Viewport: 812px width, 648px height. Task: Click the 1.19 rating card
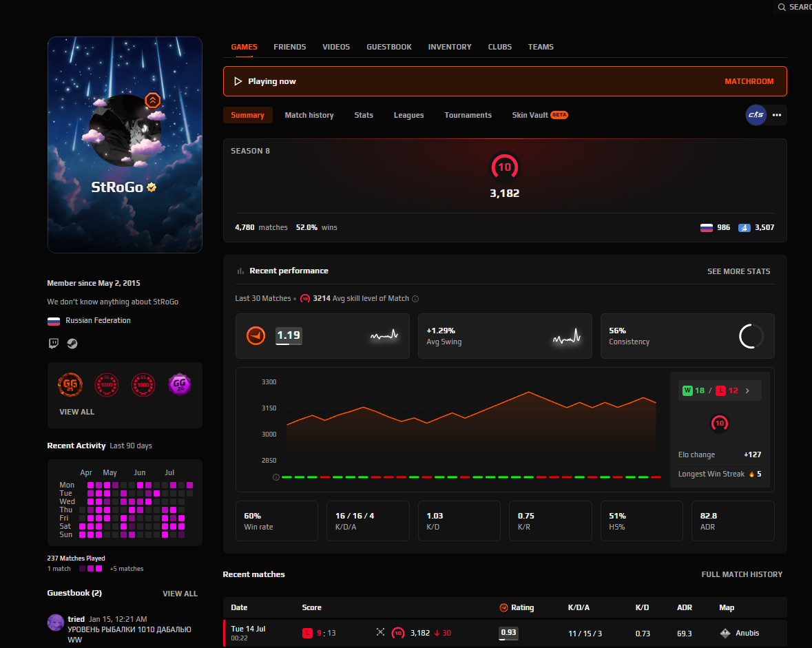pyautogui.click(x=322, y=336)
